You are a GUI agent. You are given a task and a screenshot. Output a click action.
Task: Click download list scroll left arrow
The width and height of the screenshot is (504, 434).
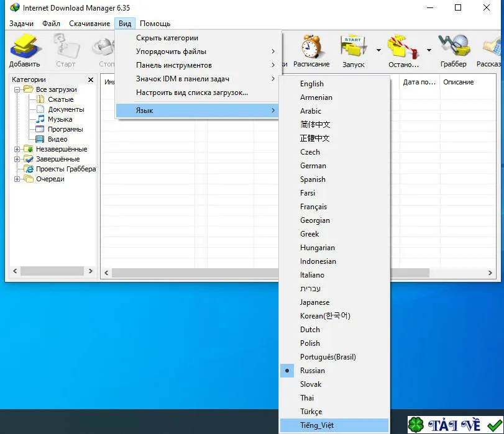[106, 273]
